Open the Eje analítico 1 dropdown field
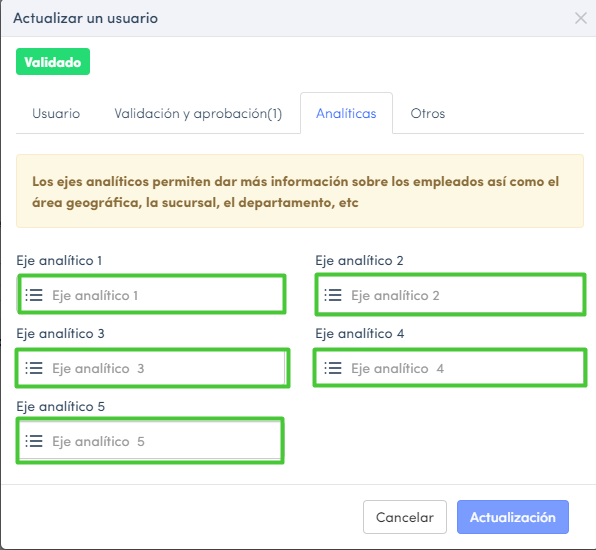Viewport: 596px width, 550px height. pos(151,295)
